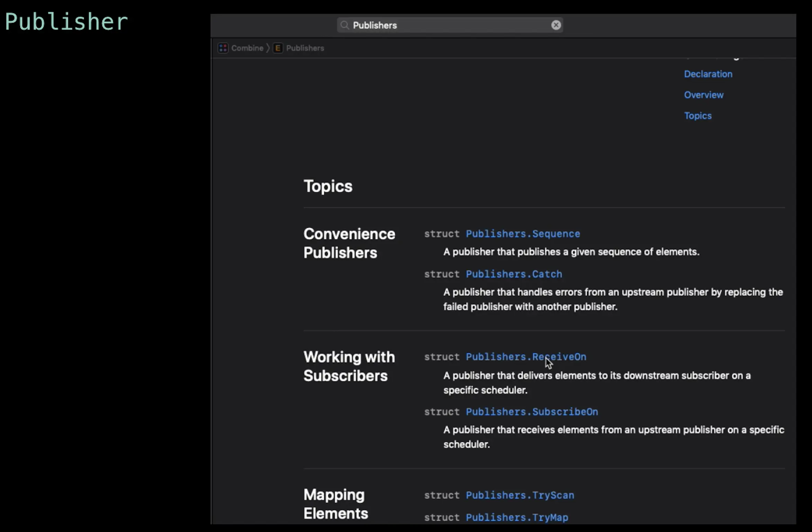Click the Combine framework icon in the breadcrumb
Screen dimensions: 812x532
click(x=223, y=48)
